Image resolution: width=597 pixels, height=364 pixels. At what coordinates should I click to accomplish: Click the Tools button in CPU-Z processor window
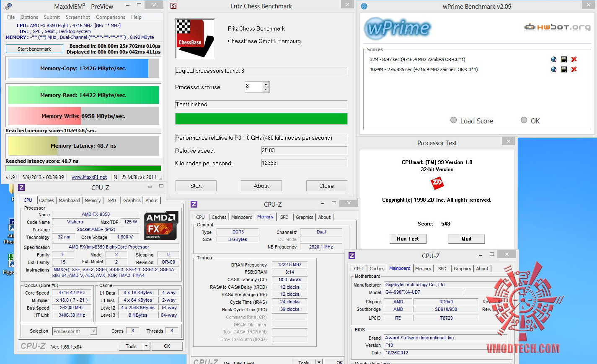click(131, 346)
